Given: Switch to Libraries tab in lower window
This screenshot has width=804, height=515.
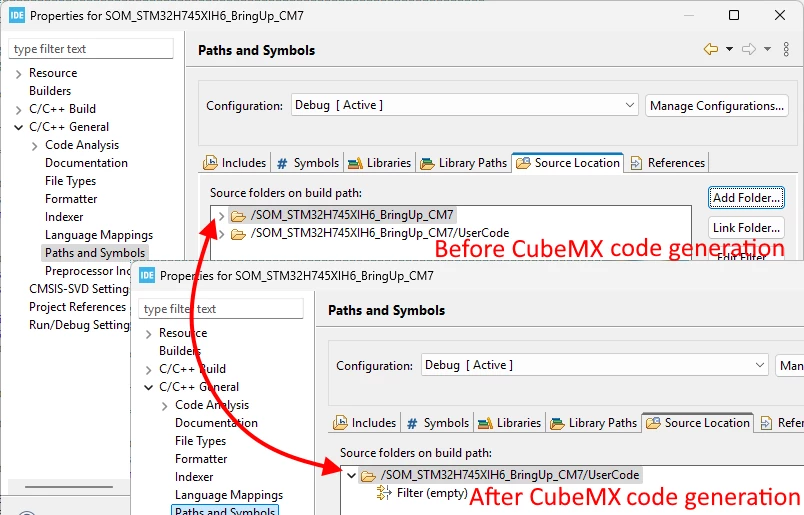Looking at the screenshot, I should point(509,423).
